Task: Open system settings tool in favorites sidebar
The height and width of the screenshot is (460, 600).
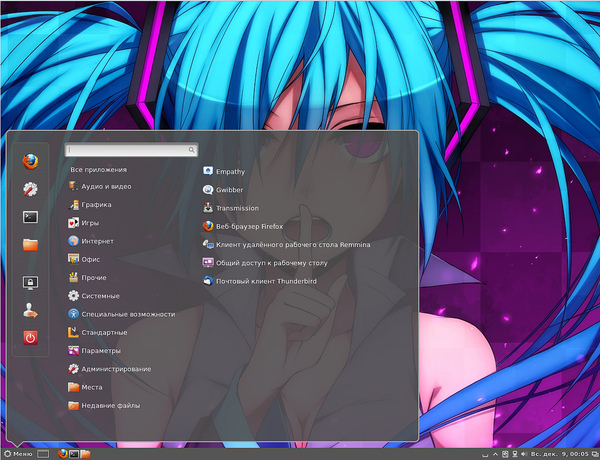Action: pos(30,188)
